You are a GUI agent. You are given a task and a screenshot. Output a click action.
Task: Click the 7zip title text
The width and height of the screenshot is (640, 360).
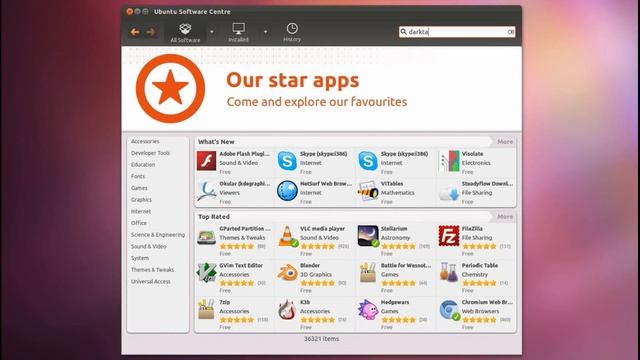coord(224,302)
